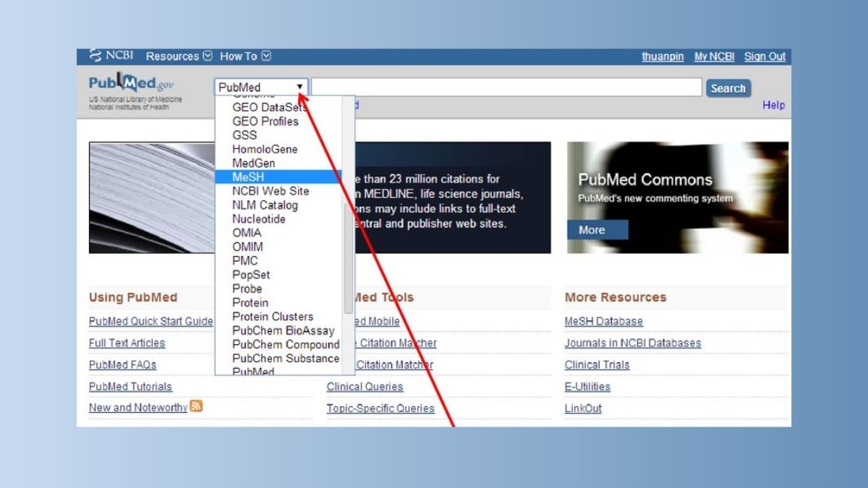Focus the PubMed search text field

click(506, 87)
